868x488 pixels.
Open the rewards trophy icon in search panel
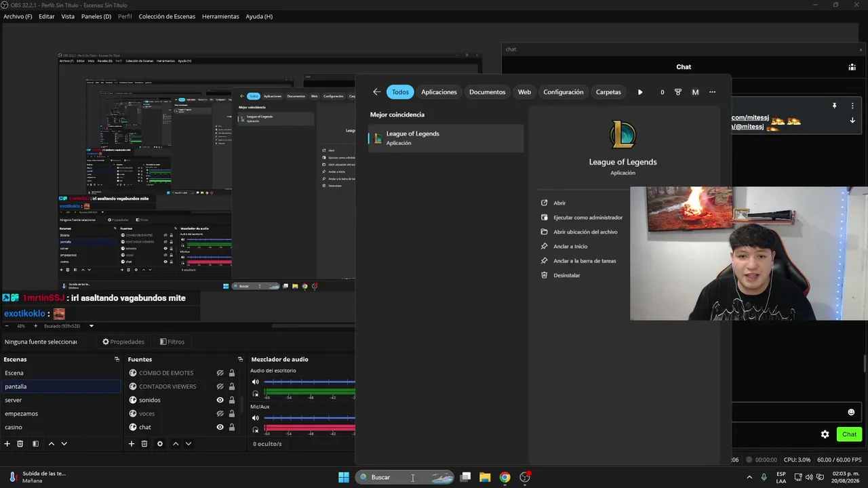[x=677, y=92]
